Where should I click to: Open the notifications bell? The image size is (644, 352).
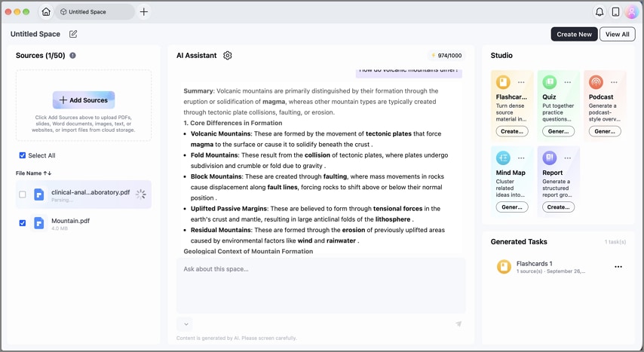click(x=600, y=12)
